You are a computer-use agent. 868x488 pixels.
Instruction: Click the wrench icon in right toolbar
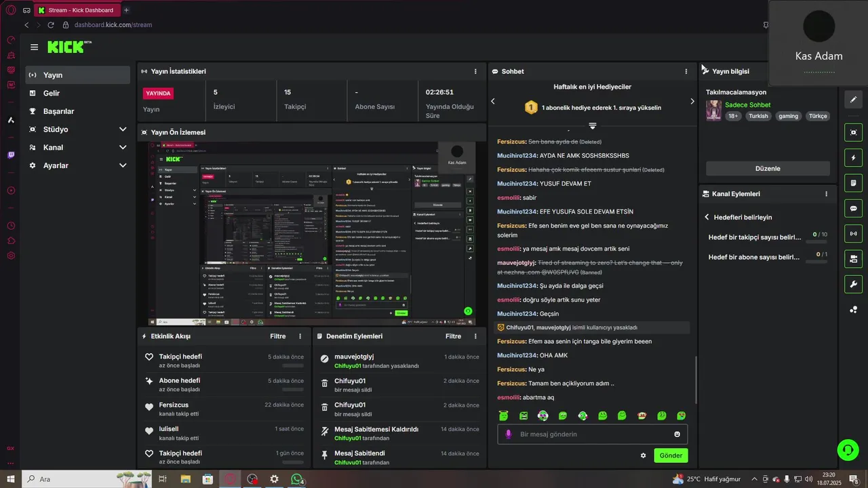coord(853,284)
